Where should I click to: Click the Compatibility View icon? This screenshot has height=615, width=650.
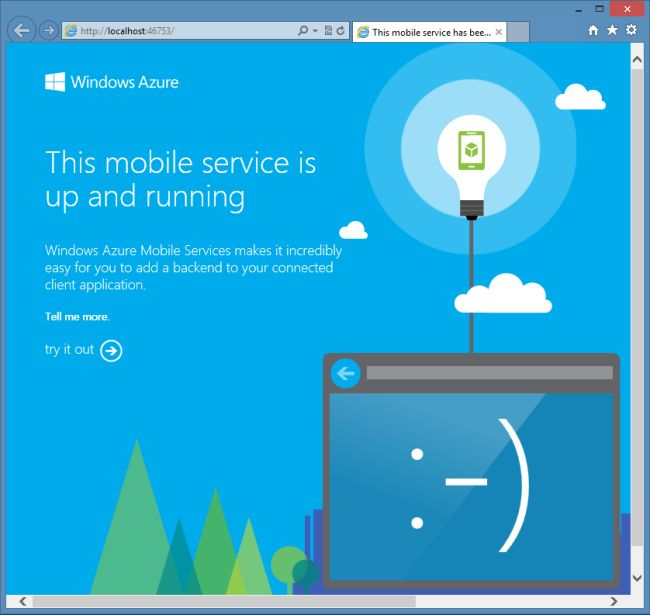click(328, 31)
